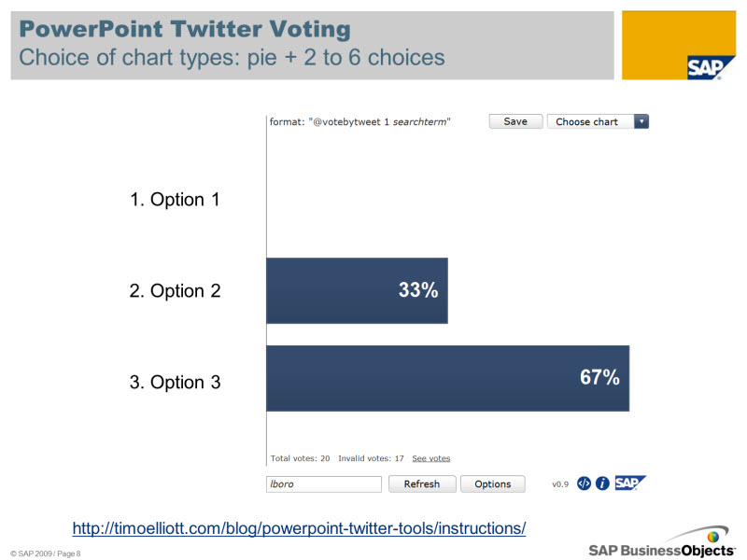Image resolution: width=747 pixels, height=560 pixels.
Task: Click the SAP BusinessObjects logo
Action: 661,547
